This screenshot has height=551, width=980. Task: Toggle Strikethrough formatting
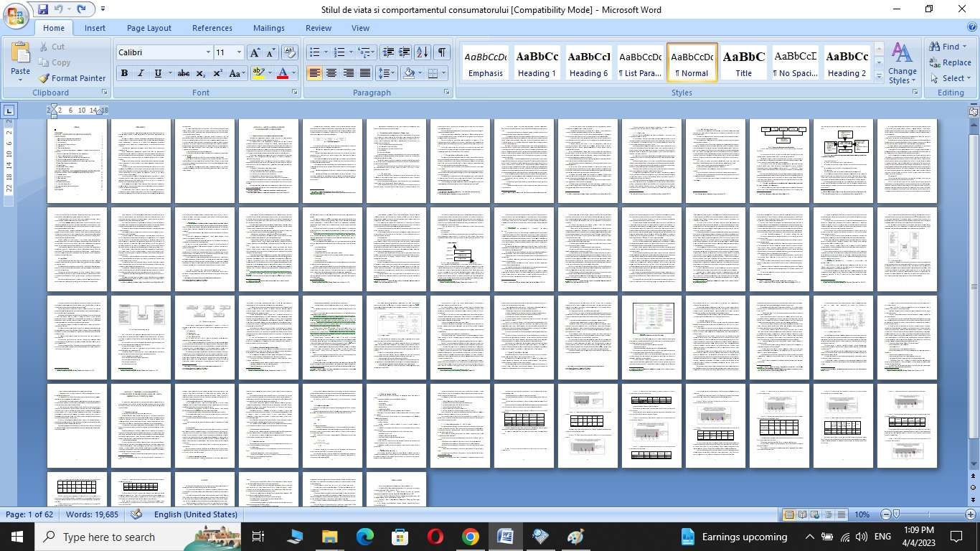(x=183, y=73)
